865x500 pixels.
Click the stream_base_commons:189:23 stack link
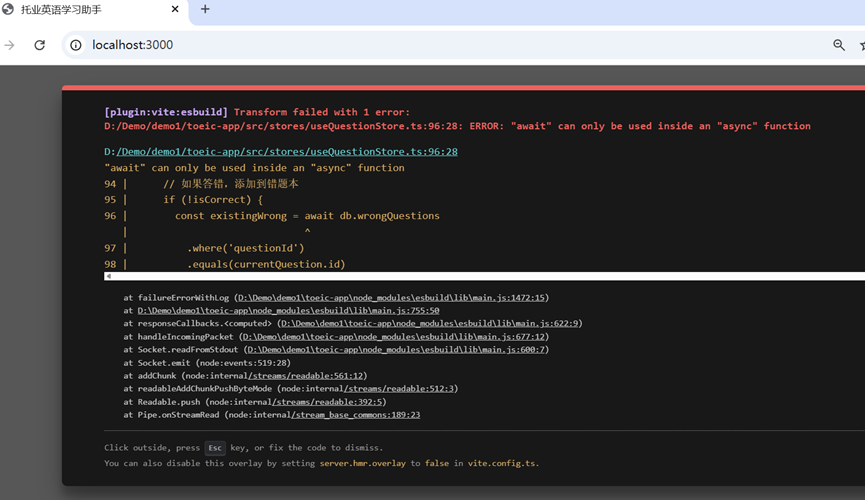pos(356,415)
